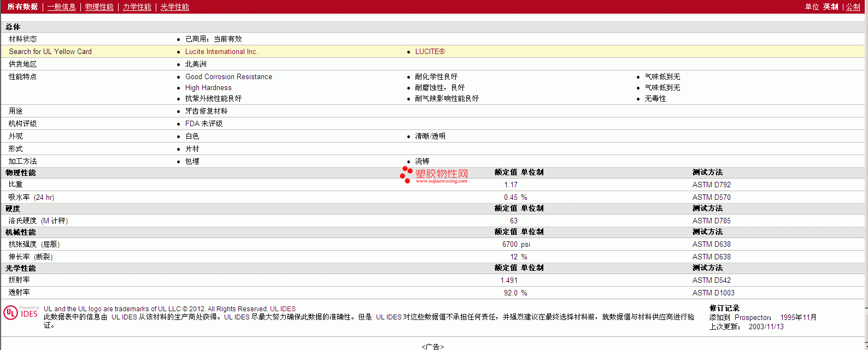The image size is (868, 350).
Task: Go to 物理性能 tab in top navigation
Action: click(x=99, y=7)
